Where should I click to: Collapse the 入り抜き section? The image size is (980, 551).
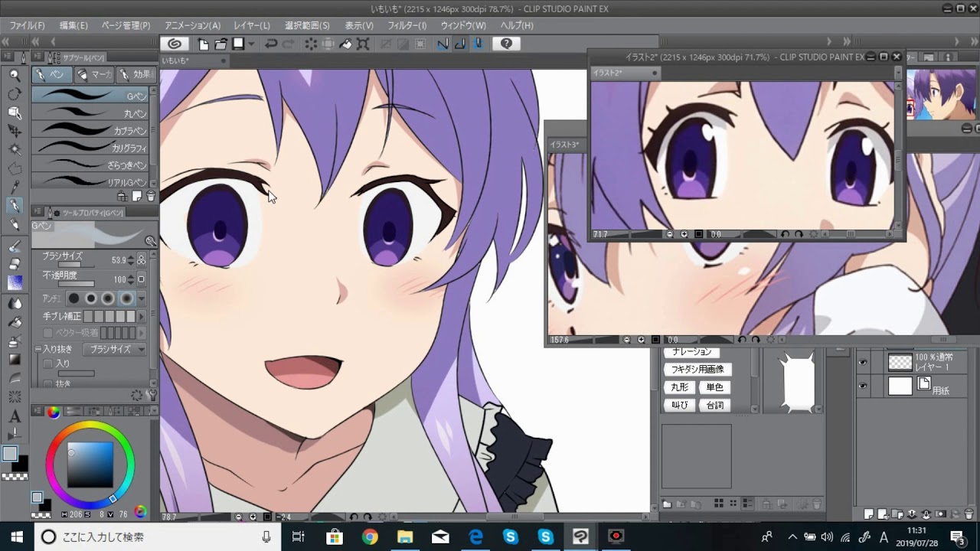click(x=38, y=349)
